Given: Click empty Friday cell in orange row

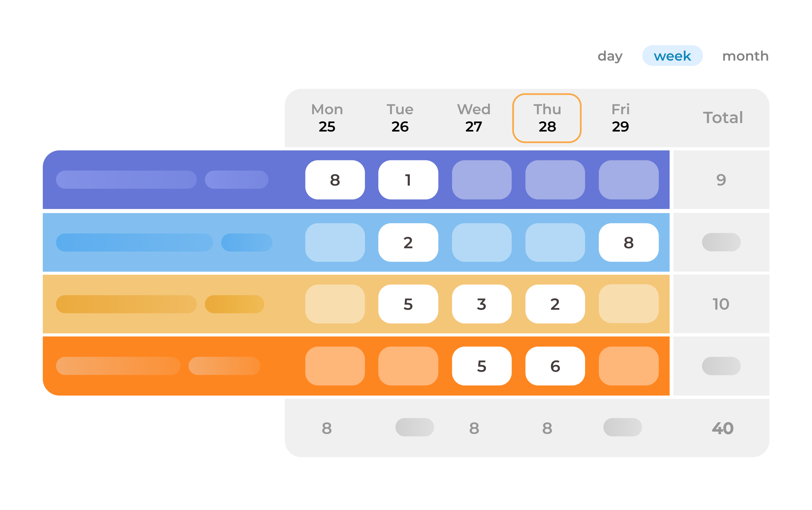Looking at the screenshot, I should (x=629, y=366).
